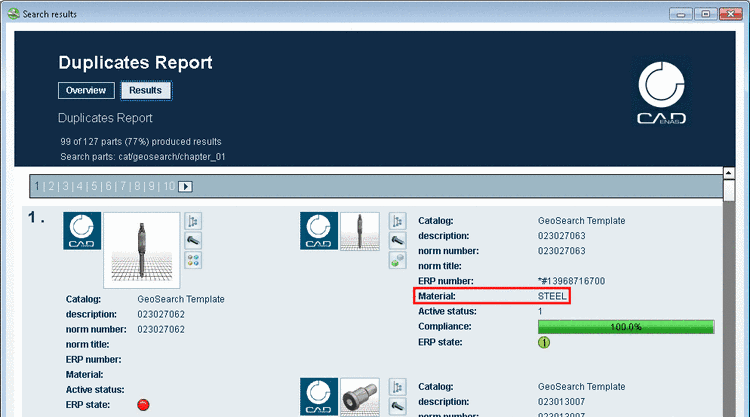
Task: Click the bolt icon beside part 023027063
Action: tap(397, 240)
